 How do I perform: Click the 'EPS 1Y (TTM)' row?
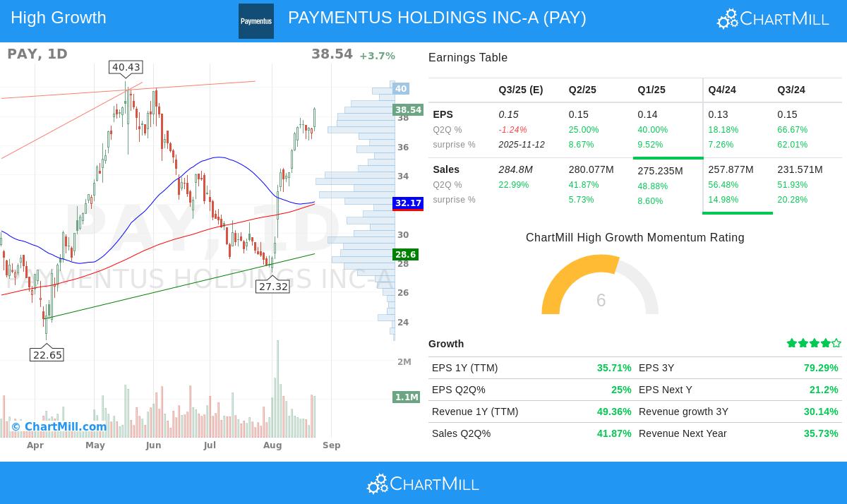click(x=531, y=368)
